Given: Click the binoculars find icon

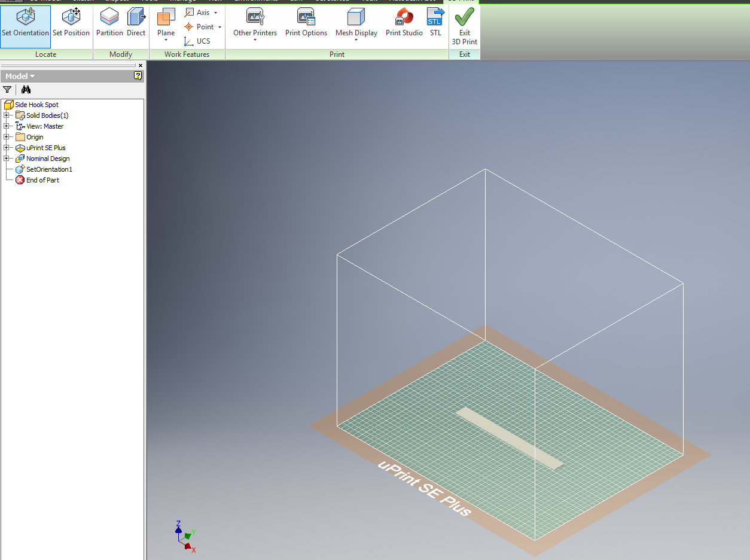Looking at the screenshot, I should [x=26, y=90].
